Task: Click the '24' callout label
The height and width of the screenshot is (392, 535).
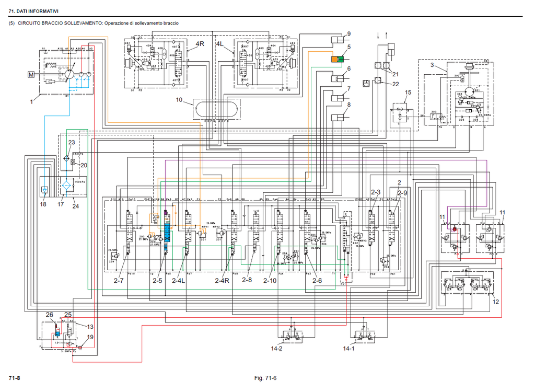Action: coord(75,206)
